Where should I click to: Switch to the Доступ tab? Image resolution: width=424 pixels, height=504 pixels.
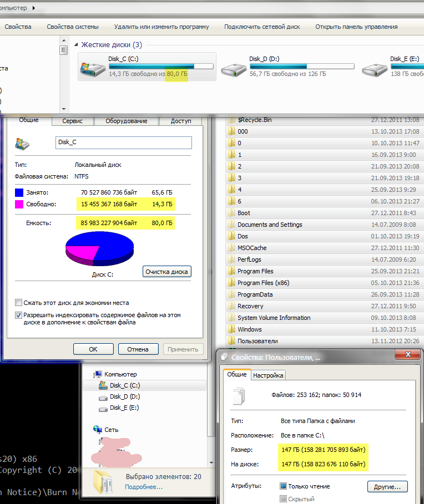(181, 121)
